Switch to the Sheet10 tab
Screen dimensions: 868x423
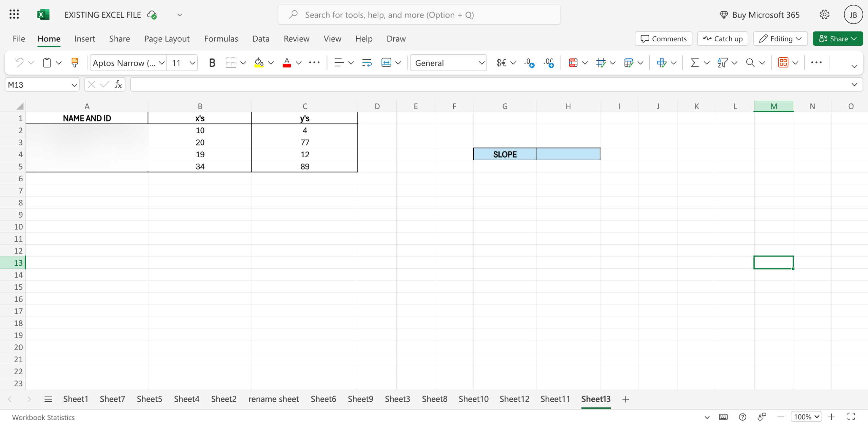pyautogui.click(x=473, y=399)
